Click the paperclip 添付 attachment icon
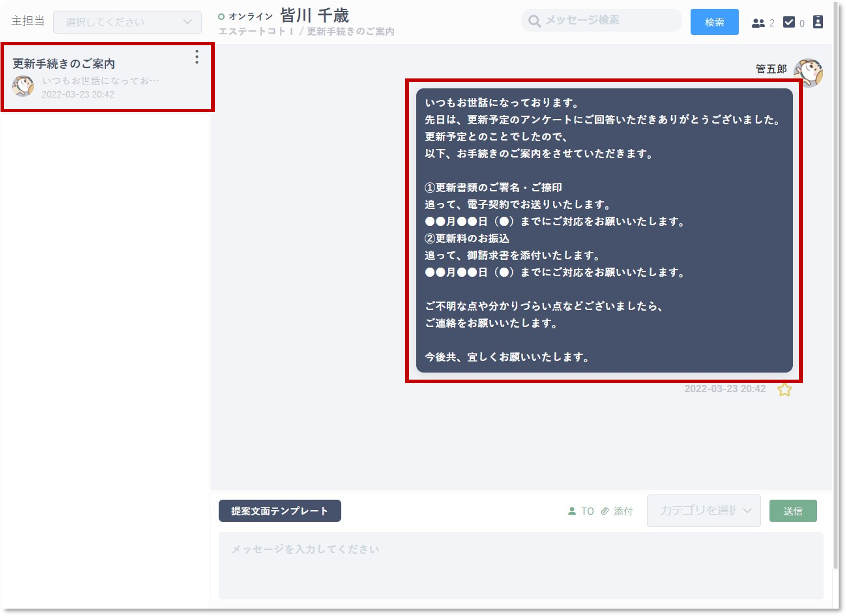Image resolution: width=846 pixels, height=616 pixels. click(x=605, y=511)
